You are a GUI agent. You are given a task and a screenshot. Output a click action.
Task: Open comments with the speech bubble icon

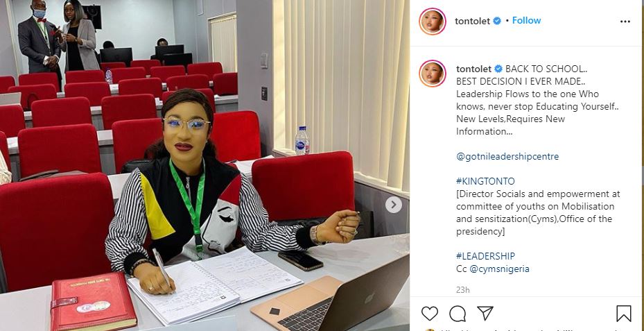point(458,314)
